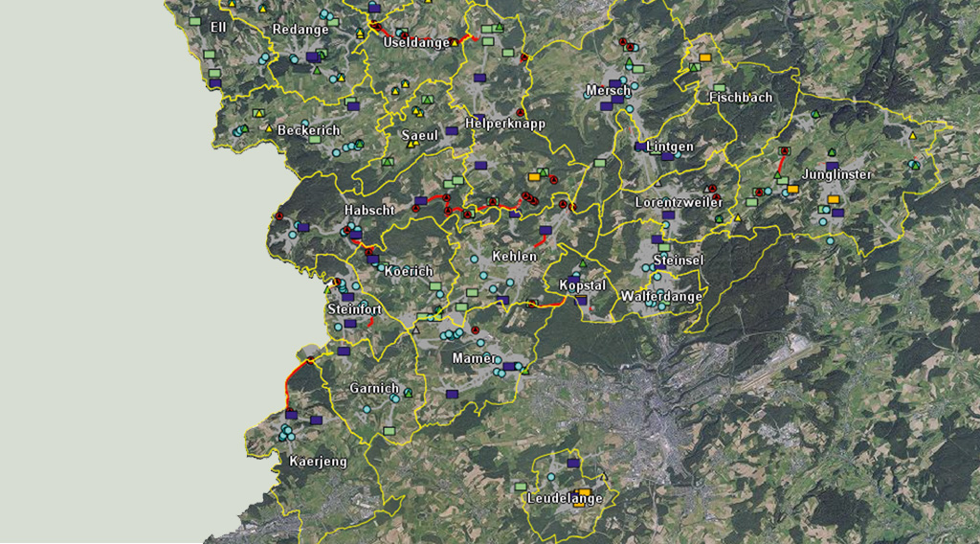Click the red circle in western Habscht
This screenshot has width=980, height=544.
click(279, 216)
